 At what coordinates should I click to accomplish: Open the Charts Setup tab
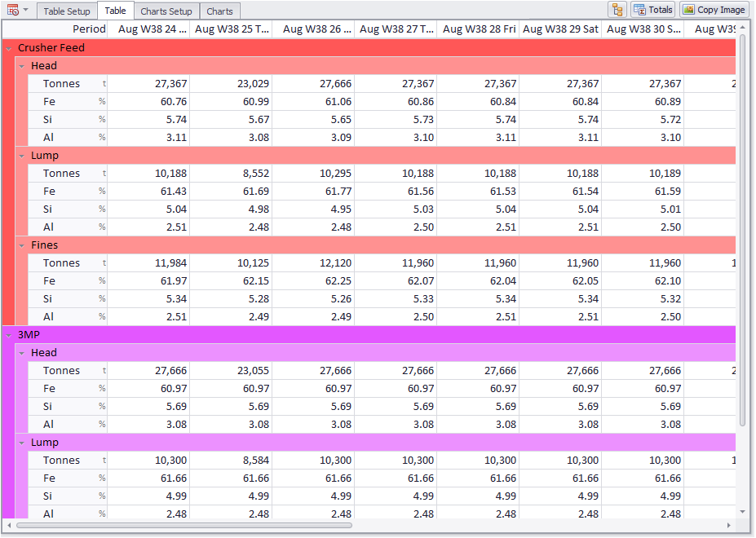pos(166,11)
